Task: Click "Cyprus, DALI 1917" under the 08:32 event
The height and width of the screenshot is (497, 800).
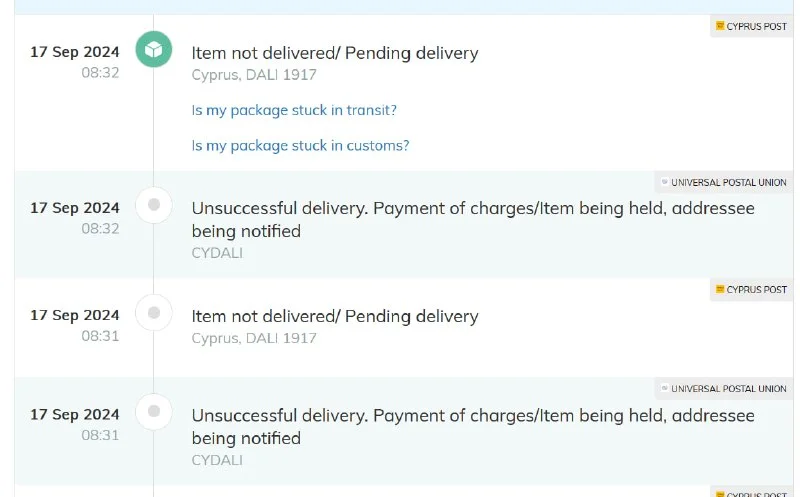Action: click(x=254, y=74)
